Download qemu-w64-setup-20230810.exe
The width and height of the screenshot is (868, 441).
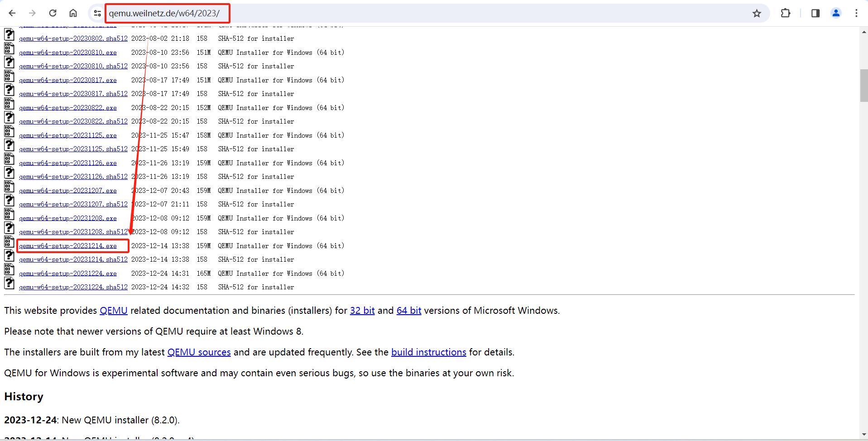tap(68, 53)
